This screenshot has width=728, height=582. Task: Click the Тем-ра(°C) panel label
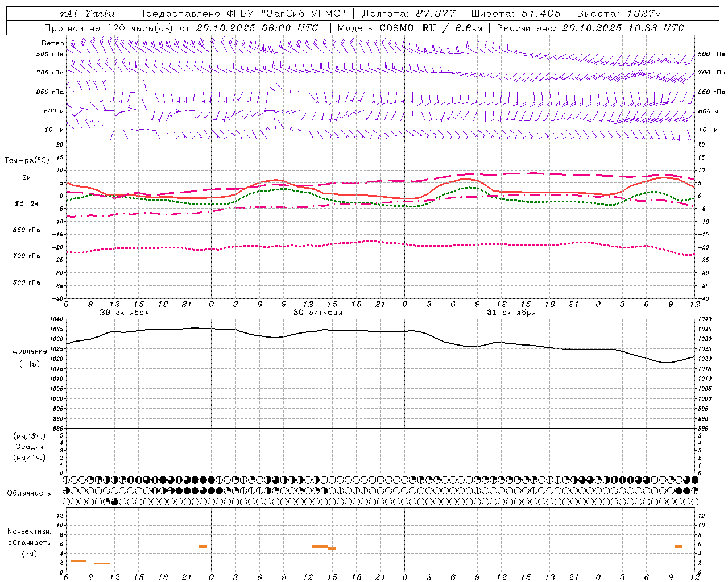pos(27,161)
